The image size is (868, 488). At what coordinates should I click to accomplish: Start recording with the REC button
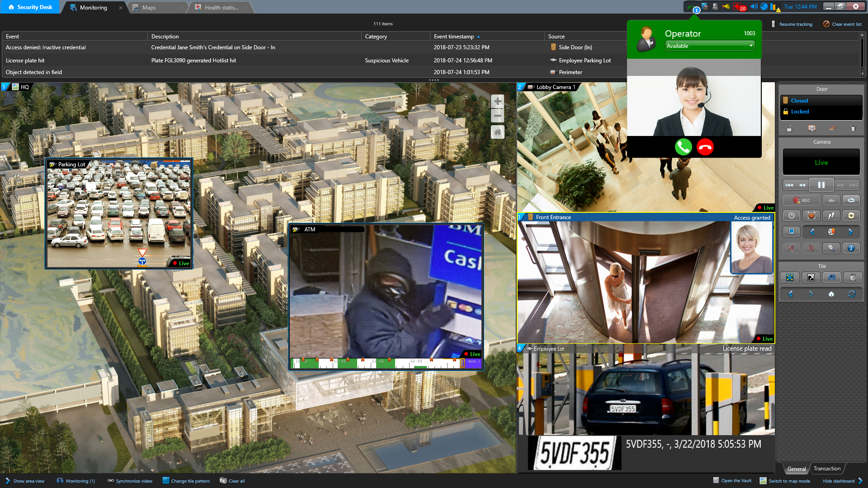(x=801, y=200)
